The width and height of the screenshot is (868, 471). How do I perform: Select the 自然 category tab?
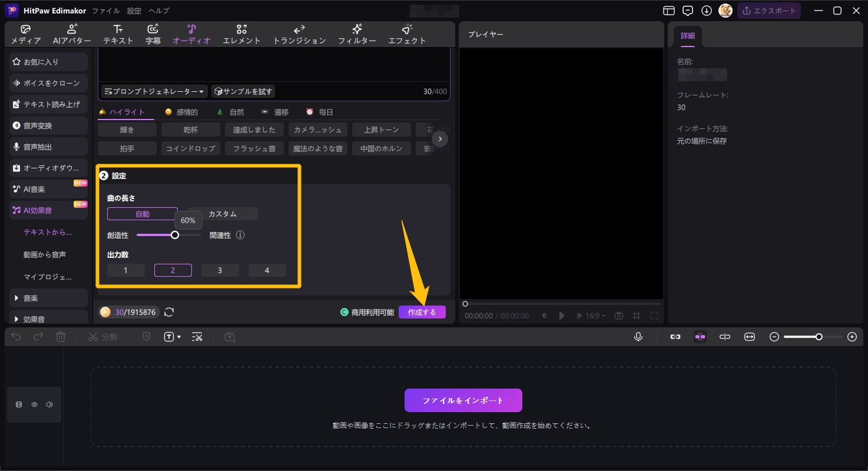(x=230, y=112)
